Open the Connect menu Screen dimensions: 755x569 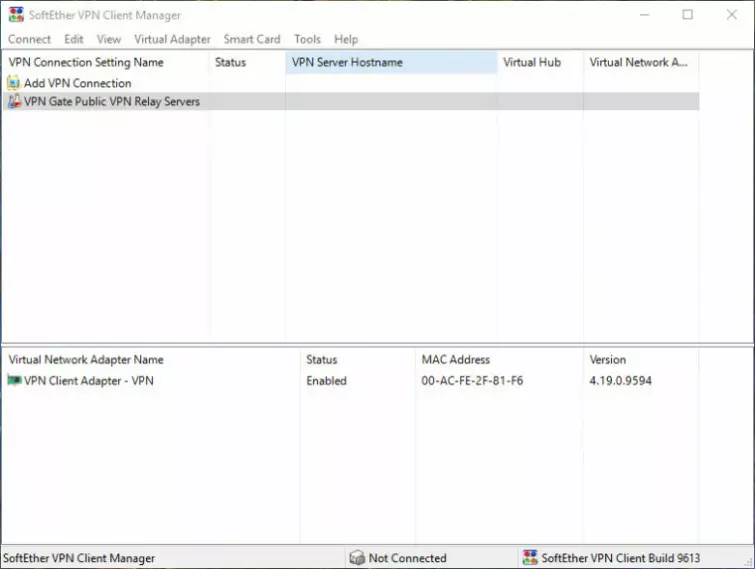pos(29,39)
